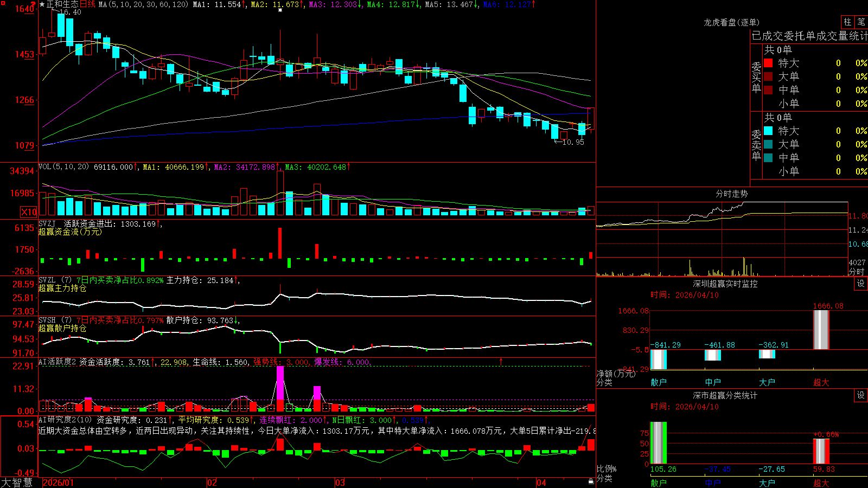
Task: Click the 散户 bar valued -841.29
Action: [659, 359]
